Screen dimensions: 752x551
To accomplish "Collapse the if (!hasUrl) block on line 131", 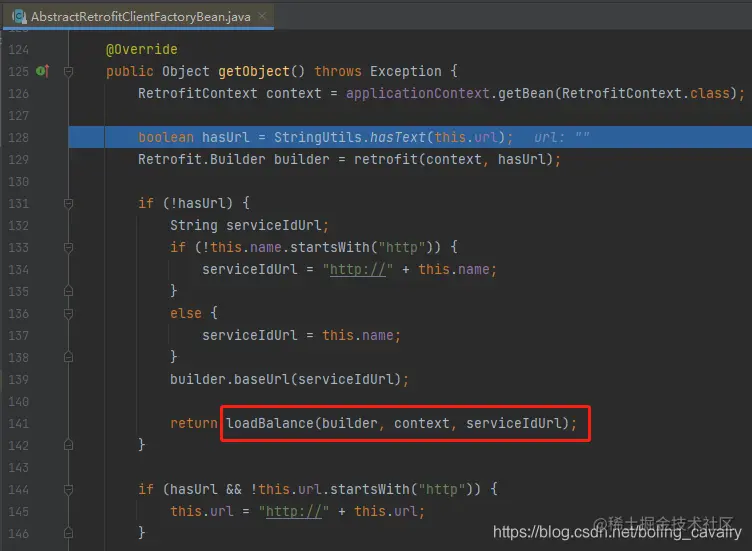I will point(69,204).
